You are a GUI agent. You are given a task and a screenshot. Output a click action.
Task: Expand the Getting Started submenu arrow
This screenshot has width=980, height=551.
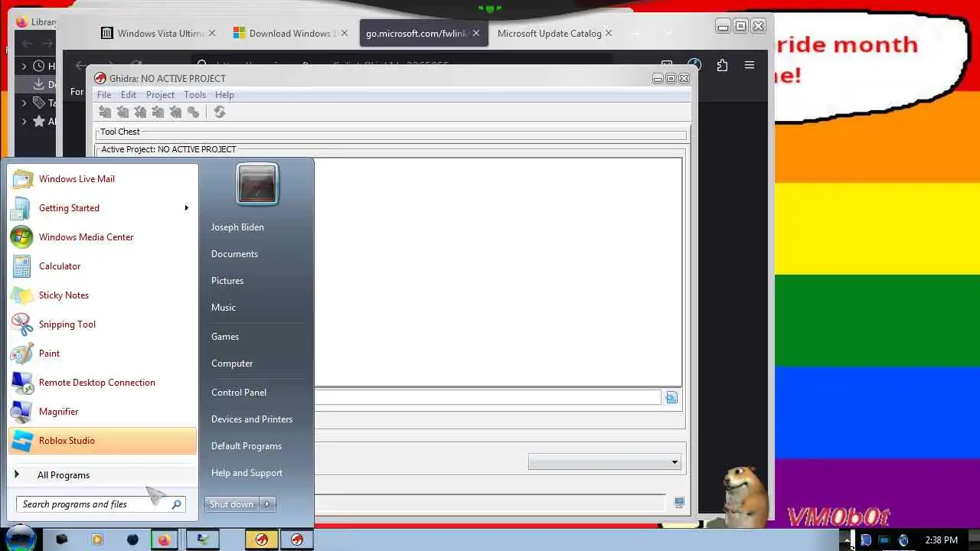coord(186,208)
